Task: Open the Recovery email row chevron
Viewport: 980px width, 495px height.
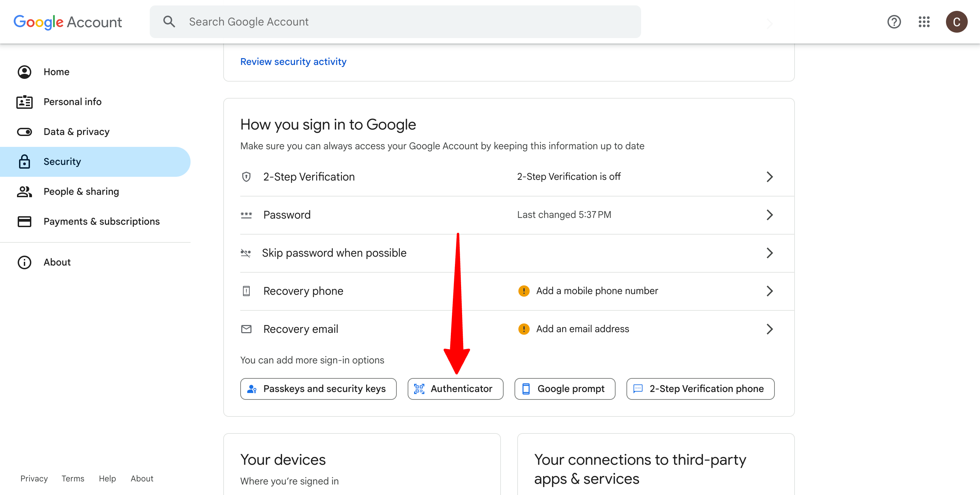Action: point(770,329)
